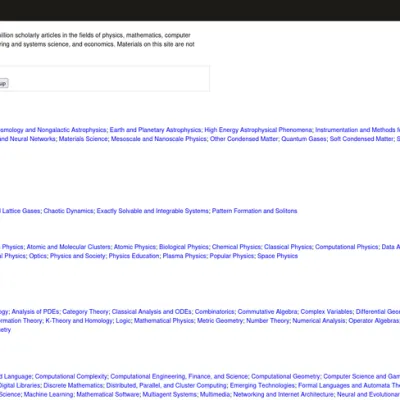Go to Computational Physics category
This screenshot has width=400, height=400.
[347, 247]
